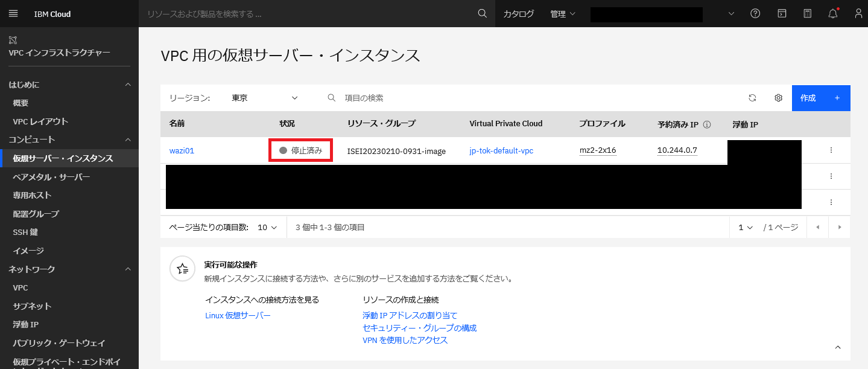Open the help question-mark icon
The height and width of the screenshot is (369, 868).
pos(755,13)
